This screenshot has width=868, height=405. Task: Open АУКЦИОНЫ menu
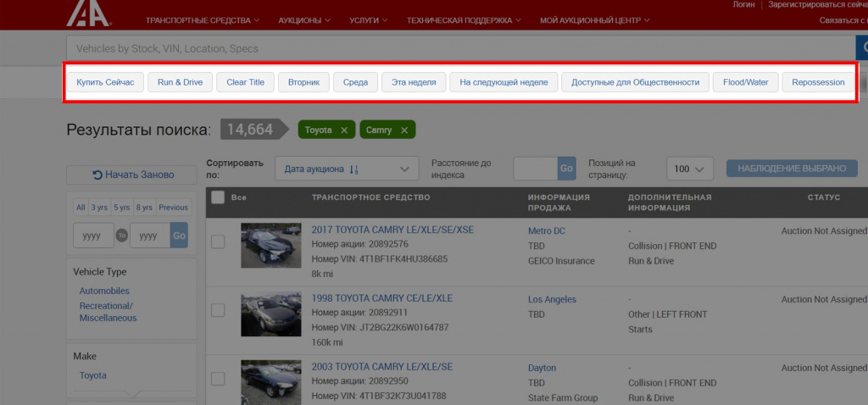tap(304, 20)
